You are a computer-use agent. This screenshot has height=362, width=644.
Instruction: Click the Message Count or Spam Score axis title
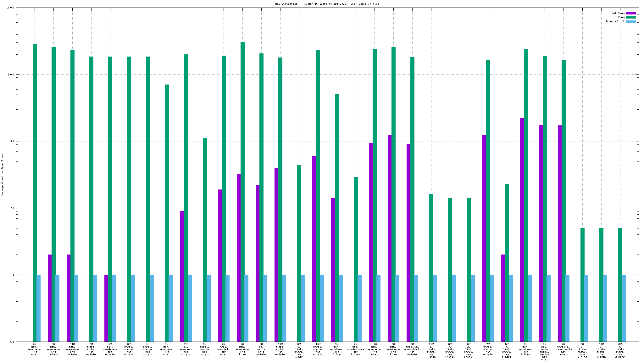pos(3,175)
